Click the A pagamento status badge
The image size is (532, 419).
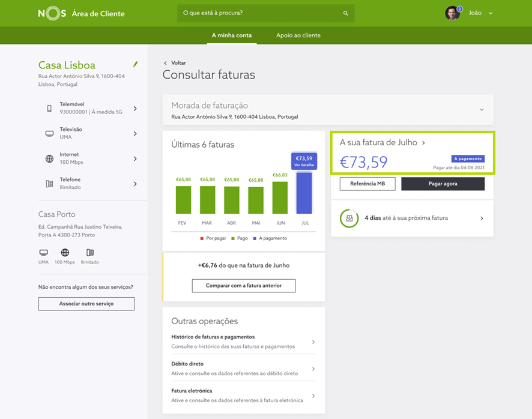pos(468,159)
